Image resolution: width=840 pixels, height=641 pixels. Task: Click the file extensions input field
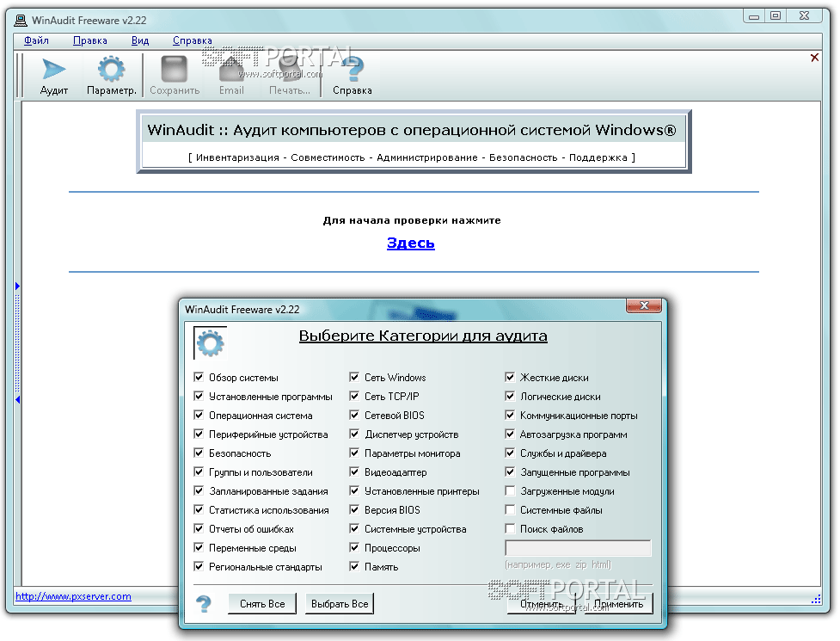[578, 548]
